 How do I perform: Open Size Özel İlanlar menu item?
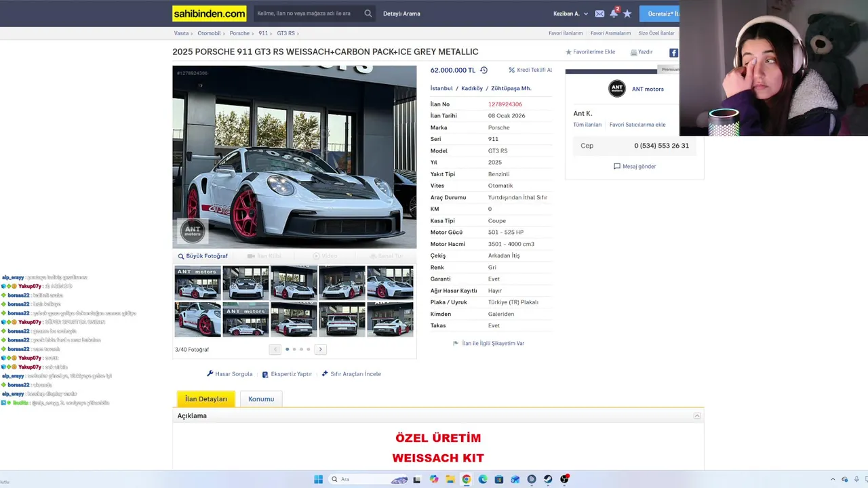pos(656,33)
